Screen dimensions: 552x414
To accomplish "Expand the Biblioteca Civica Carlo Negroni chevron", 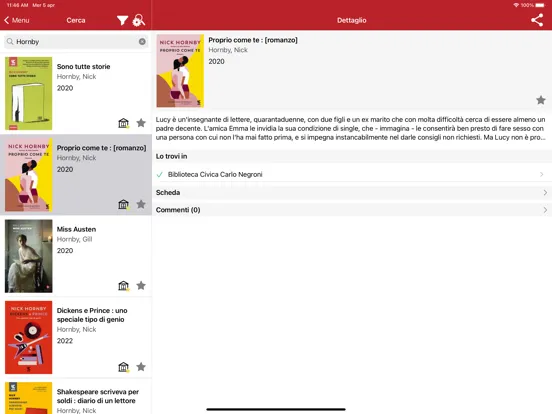I will tap(542, 174).
